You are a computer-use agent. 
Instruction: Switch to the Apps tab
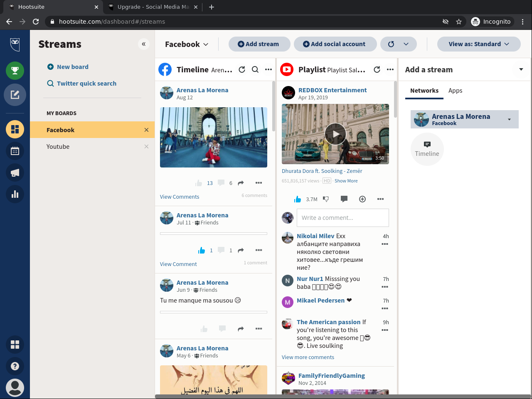tap(456, 91)
